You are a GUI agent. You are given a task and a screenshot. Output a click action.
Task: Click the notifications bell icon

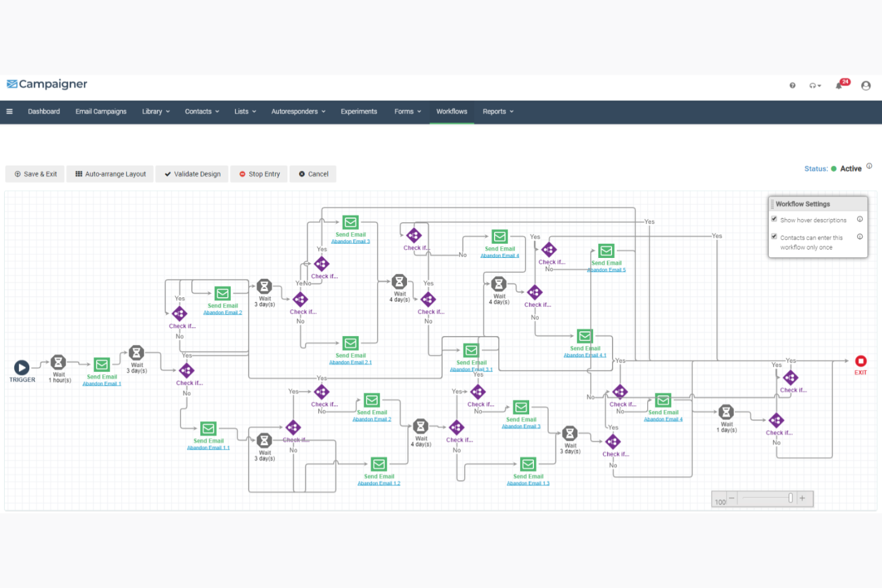coord(839,86)
